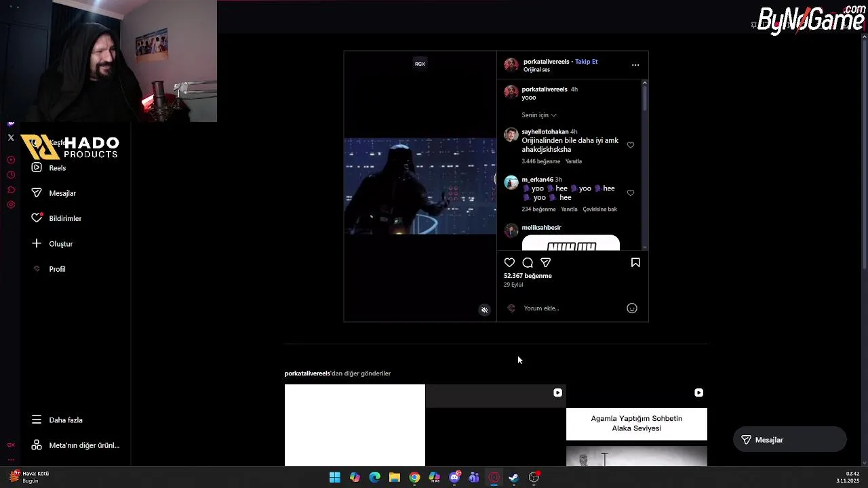The height and width of the screenshot is (488, 868).
Task: Open porkataliverees profile from post header
Action: click(546, 62)
